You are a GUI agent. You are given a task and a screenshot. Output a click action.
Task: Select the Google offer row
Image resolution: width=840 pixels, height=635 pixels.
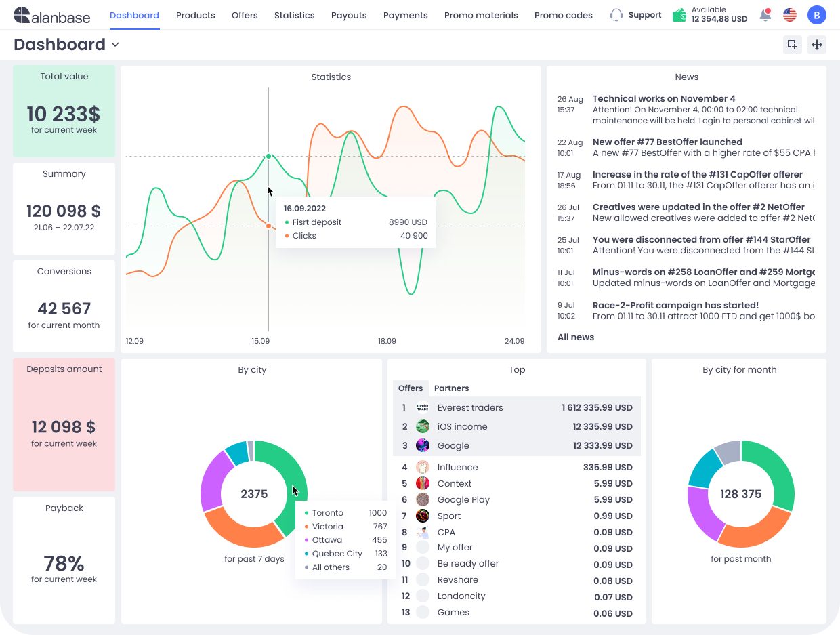[x=516, y=445]
